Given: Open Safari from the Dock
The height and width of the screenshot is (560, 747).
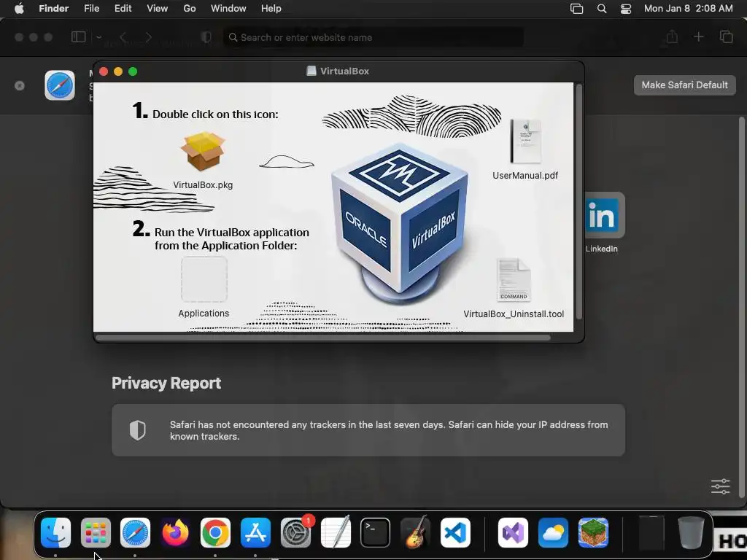Looking at the screenshot, I should (x=135, y=532).
